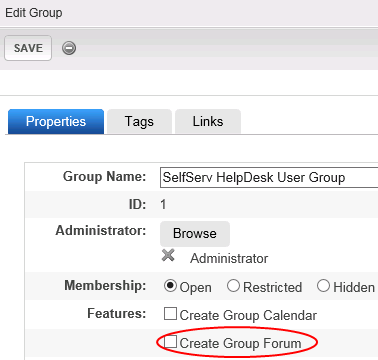Click the Administrator name entry below Browse
Image resolution: width=378 pixels, height=360 pixels.
pos(229,259)
